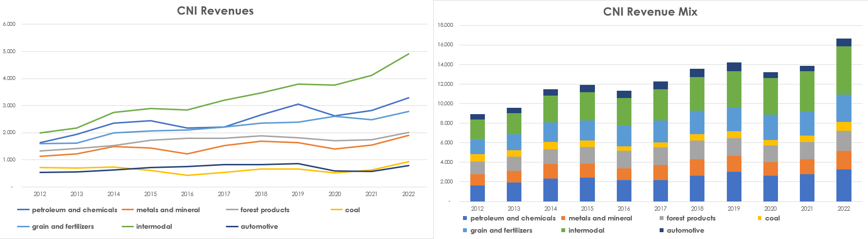The image size is (868, 239).
Task: Select the 16.000 axis label in Revenue Mix chart
Action: [445, 45]
